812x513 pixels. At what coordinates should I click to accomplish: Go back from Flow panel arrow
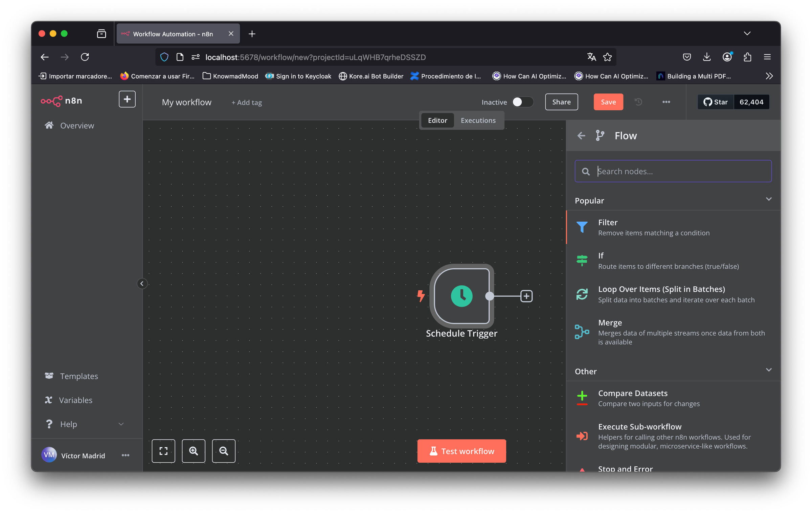(581, 136)
